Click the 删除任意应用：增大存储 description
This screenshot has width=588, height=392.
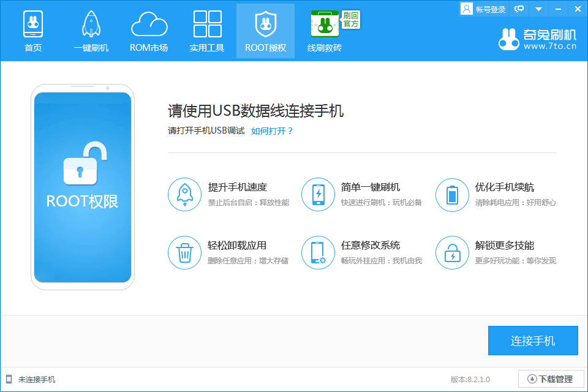coord(248,261)
